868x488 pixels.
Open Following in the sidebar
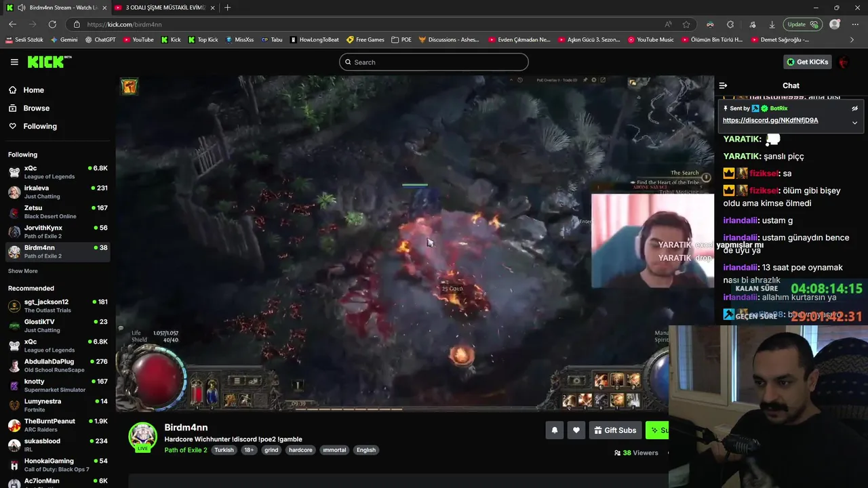click(40, 126)
